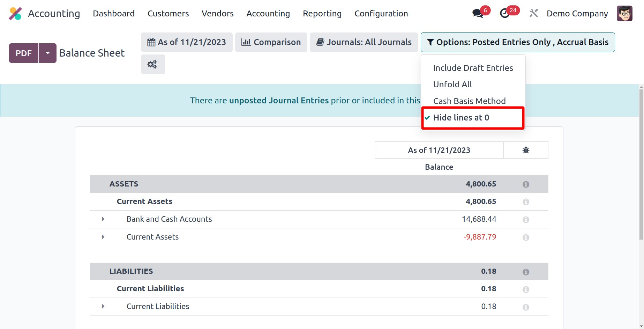Click the report settings gears button
644x329 pixels.
pos(153,64)
